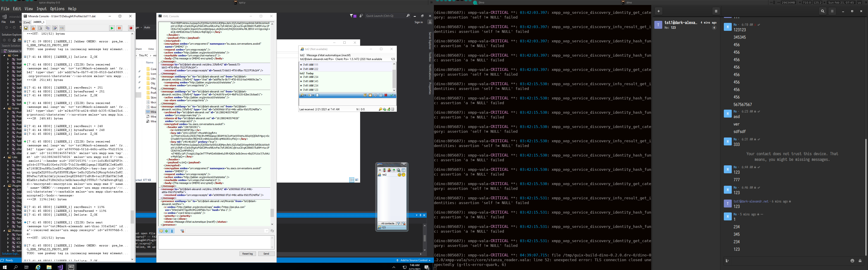This screenshot has width=868, height=270.
Task: Open the emoji picker in Dino chat input
Action: 852,260
